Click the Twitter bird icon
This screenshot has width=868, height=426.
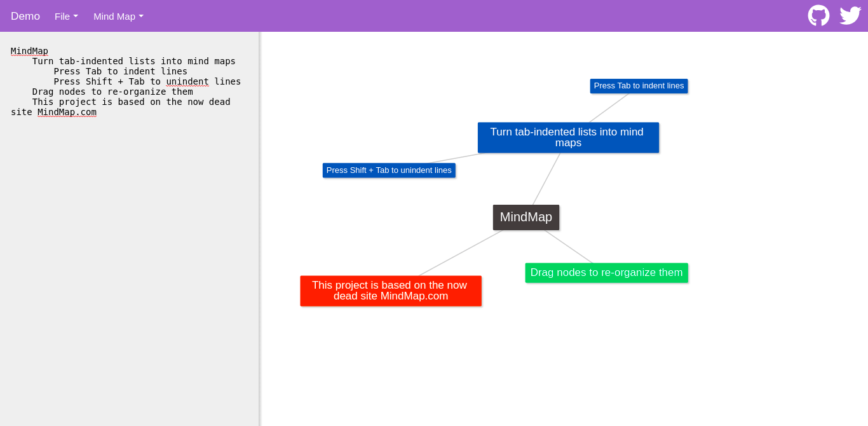coord(850,15)
